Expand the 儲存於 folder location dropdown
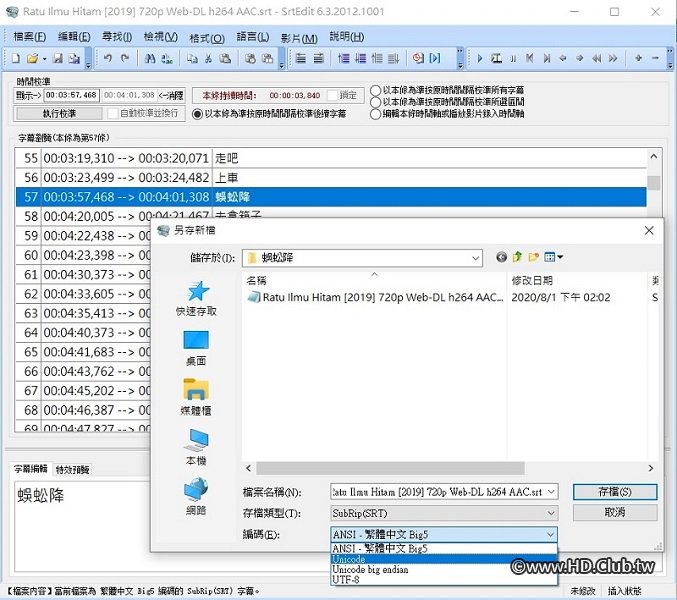677x600 pixels. (475, 259)
